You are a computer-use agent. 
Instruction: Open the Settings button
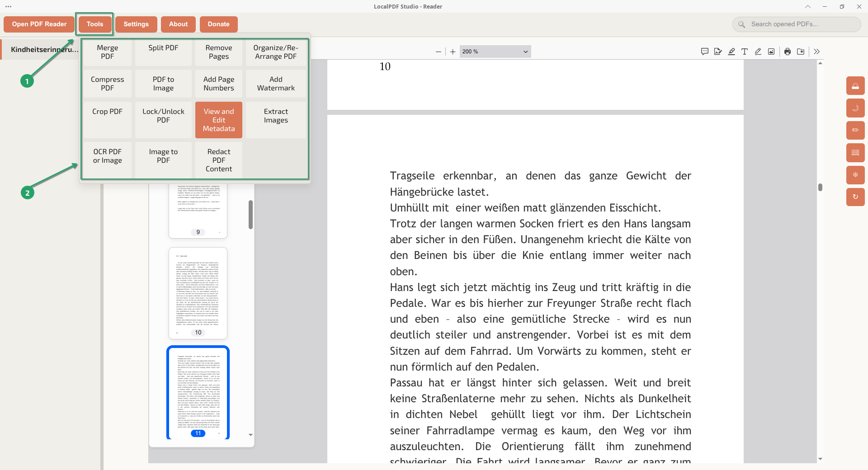136,24
